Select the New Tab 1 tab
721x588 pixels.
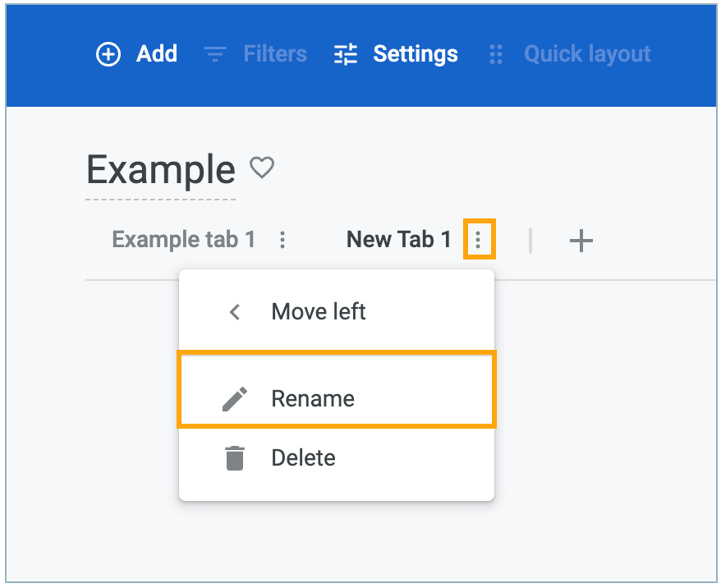(399, 240)
